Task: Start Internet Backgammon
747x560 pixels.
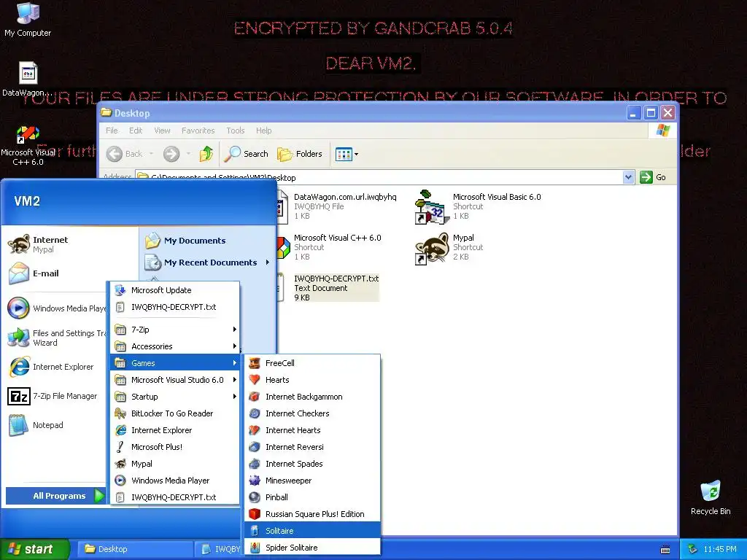Action: point(312,397)
